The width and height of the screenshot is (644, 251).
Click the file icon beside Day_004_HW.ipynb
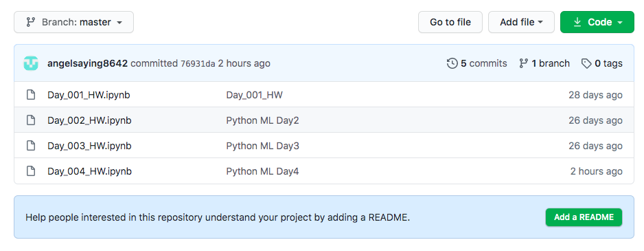tap(31, 171)
